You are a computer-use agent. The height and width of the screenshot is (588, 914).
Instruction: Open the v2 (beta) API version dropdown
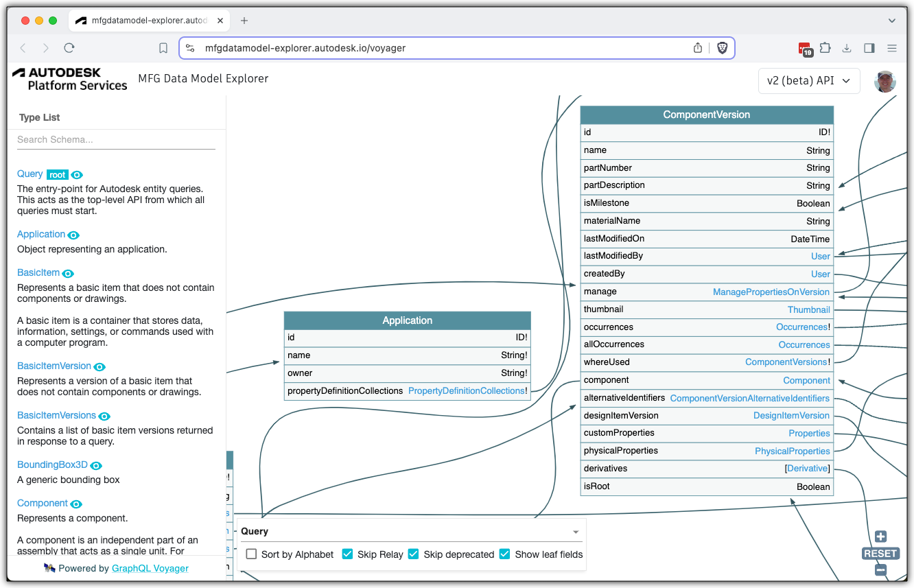click(x=809, y=81)
